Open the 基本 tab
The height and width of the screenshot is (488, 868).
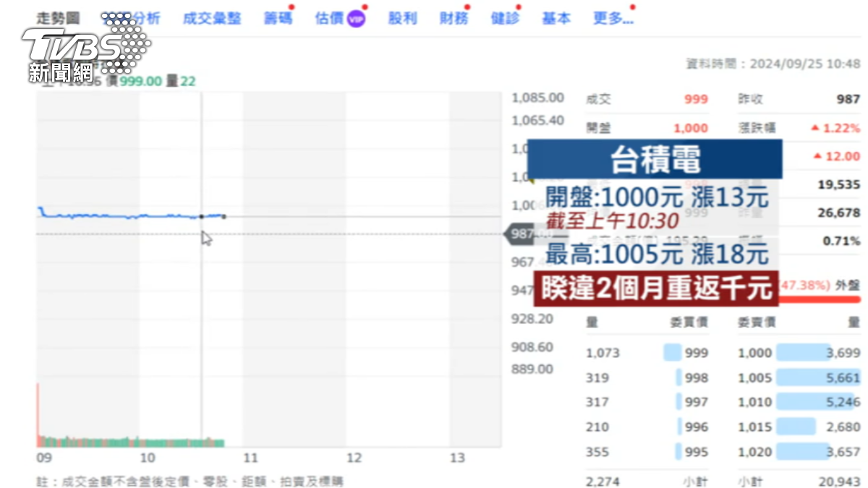click(x=556, y=18)
